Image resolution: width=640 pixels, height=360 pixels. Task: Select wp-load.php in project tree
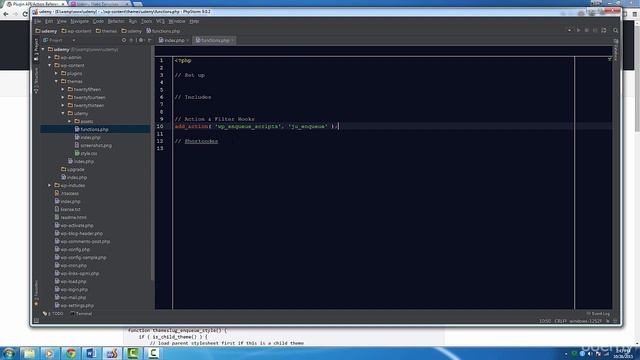(x=70, y=281)
